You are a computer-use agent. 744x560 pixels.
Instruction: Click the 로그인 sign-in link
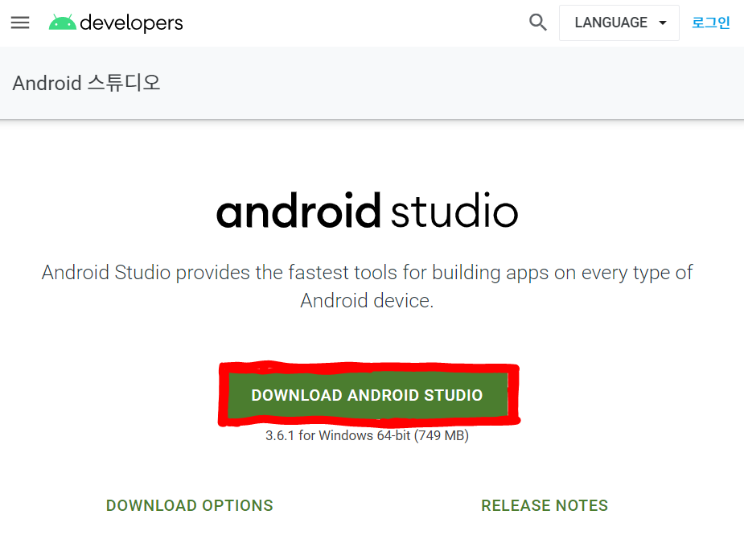[x=710, y=23]
